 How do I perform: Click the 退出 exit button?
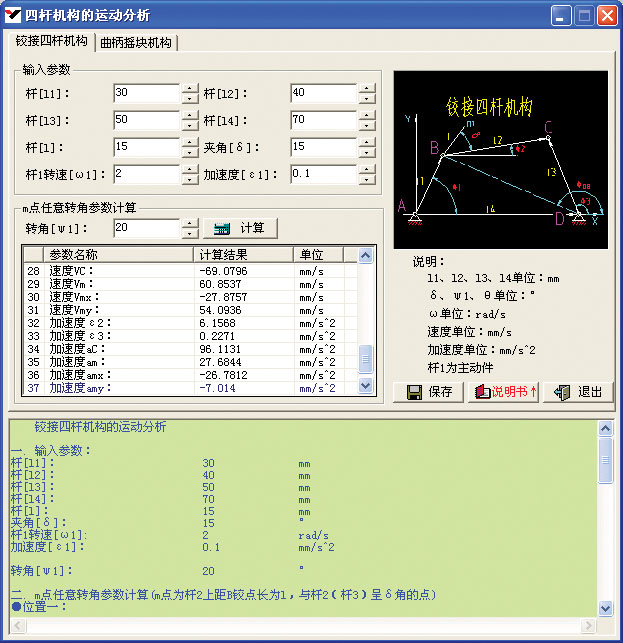[x=579, y=392]
